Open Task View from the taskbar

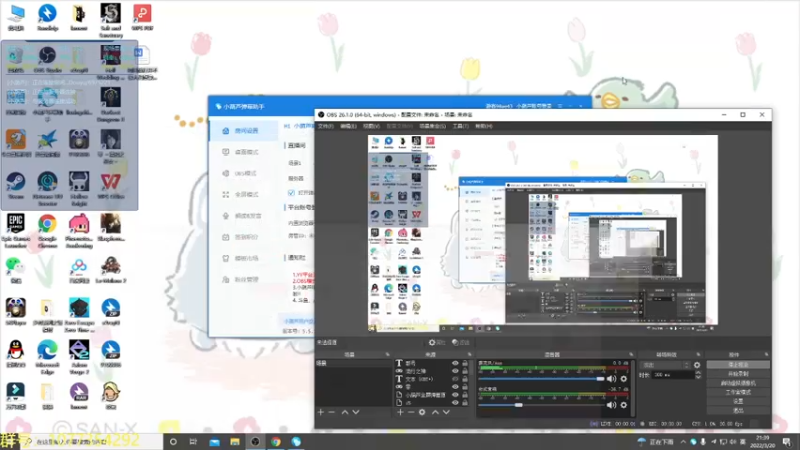pos(193,442)
